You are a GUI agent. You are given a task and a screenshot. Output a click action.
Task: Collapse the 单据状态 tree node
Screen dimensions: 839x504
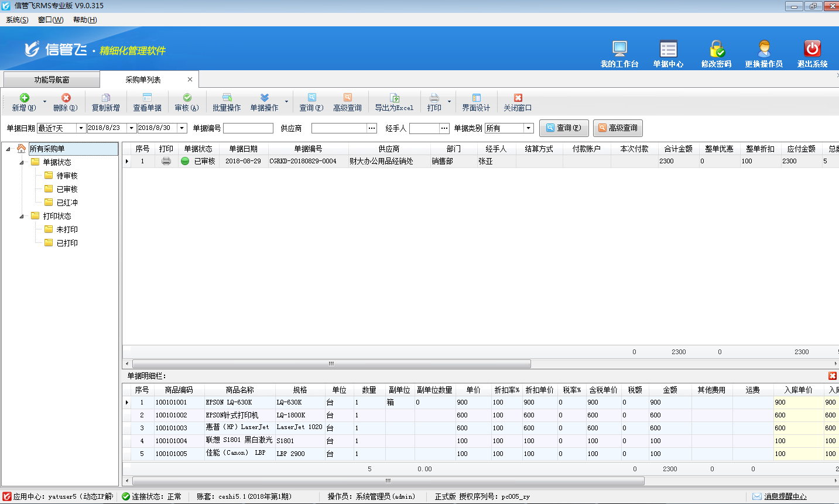22,162
